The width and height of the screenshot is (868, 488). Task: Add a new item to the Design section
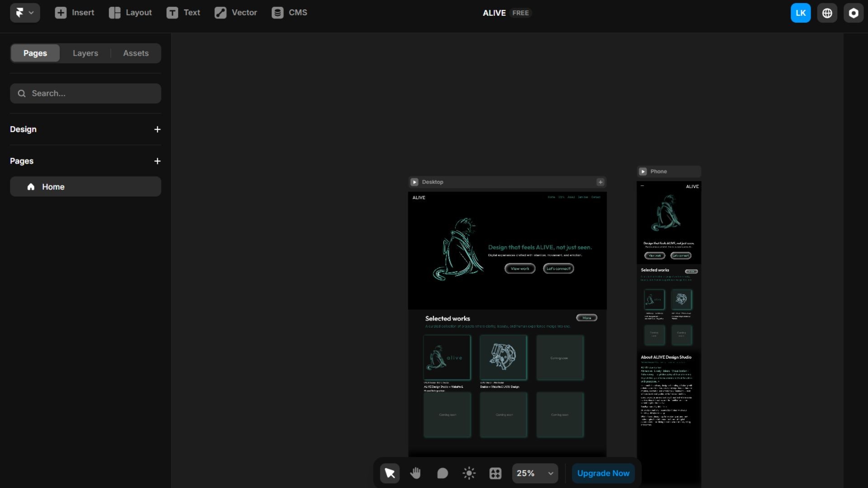[x=157, y=130]
